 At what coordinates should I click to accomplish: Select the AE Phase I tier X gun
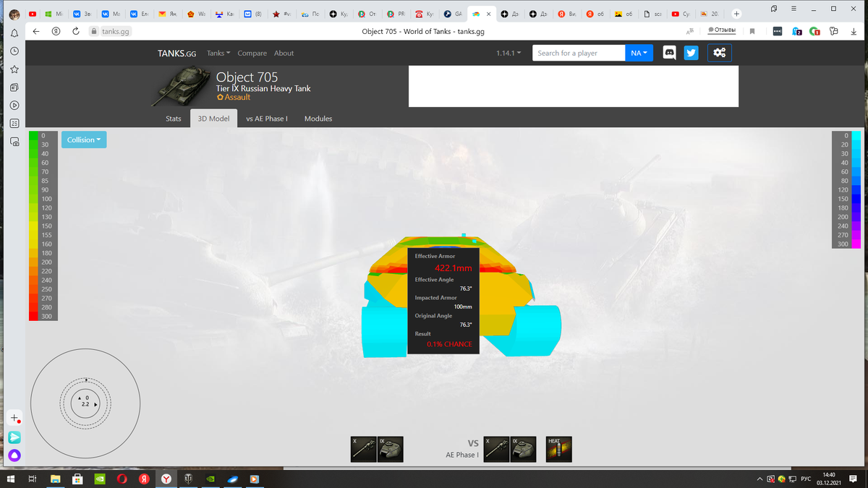click(x=496, y=449)
